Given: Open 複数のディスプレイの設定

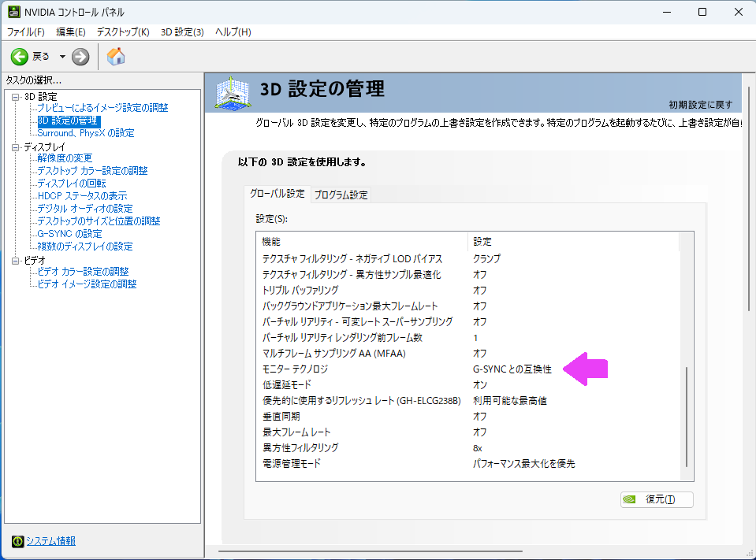Looking at the screenshot, I should (x=85, y=247).
